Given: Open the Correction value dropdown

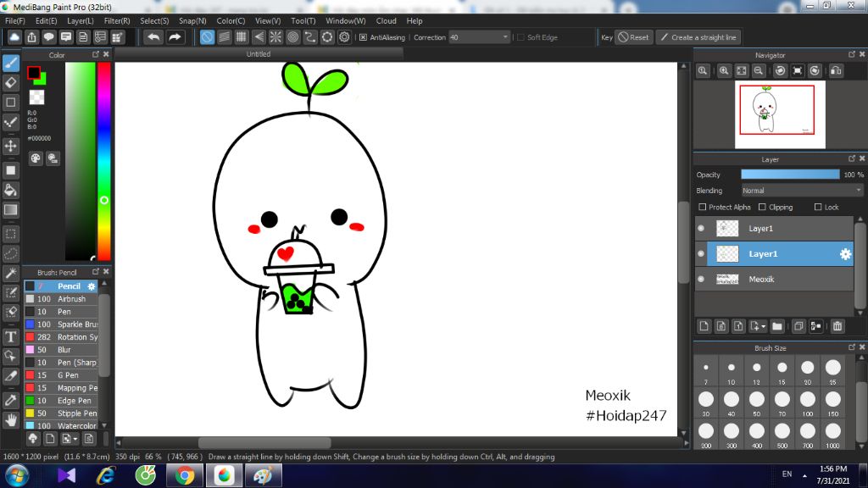Looking at the screenshot, I should pos(505,37).
